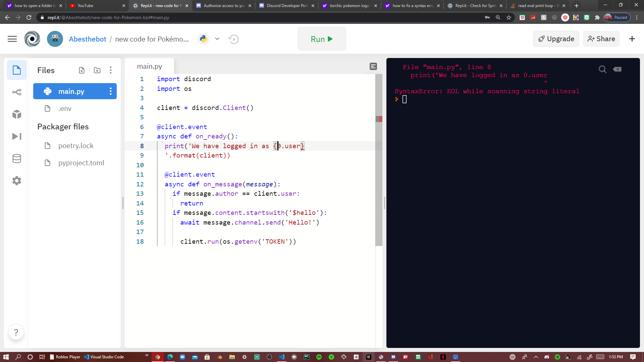
Task: Open main.py file options three-dot menu
Action: (x=111, y=91)
